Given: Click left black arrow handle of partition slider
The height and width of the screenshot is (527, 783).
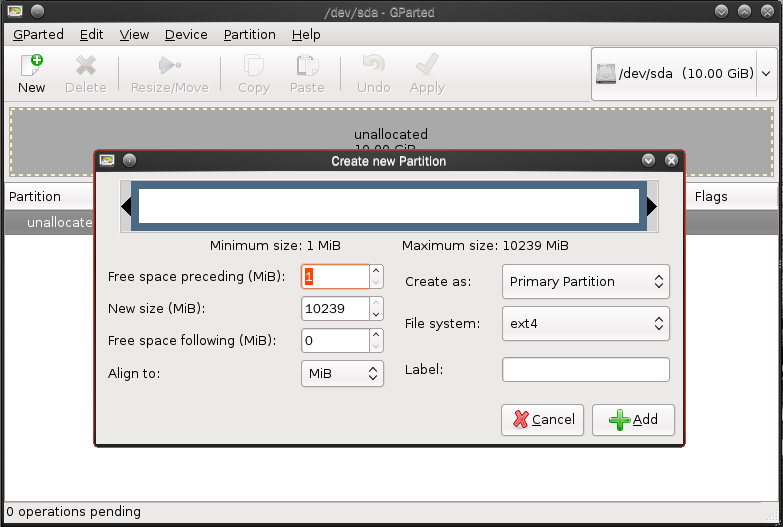Looking at the screenshot, I should pyautogui.click(x=126, y=206).
